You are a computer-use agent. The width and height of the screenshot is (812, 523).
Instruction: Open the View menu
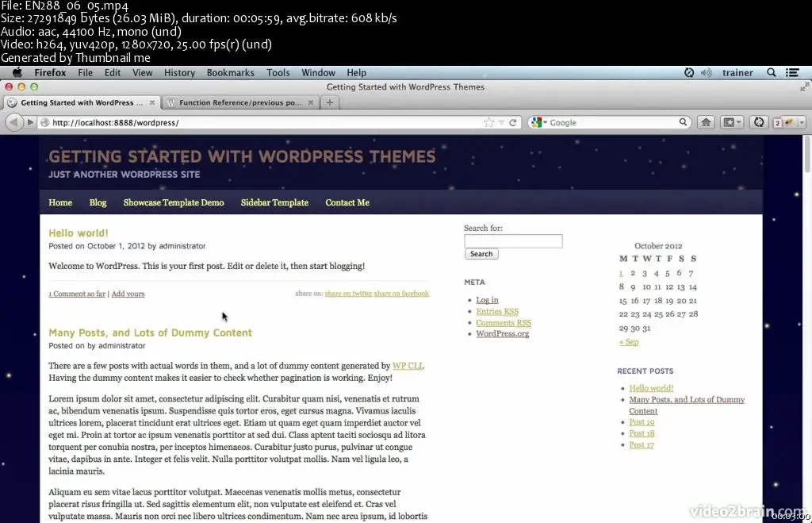[142, 72]
